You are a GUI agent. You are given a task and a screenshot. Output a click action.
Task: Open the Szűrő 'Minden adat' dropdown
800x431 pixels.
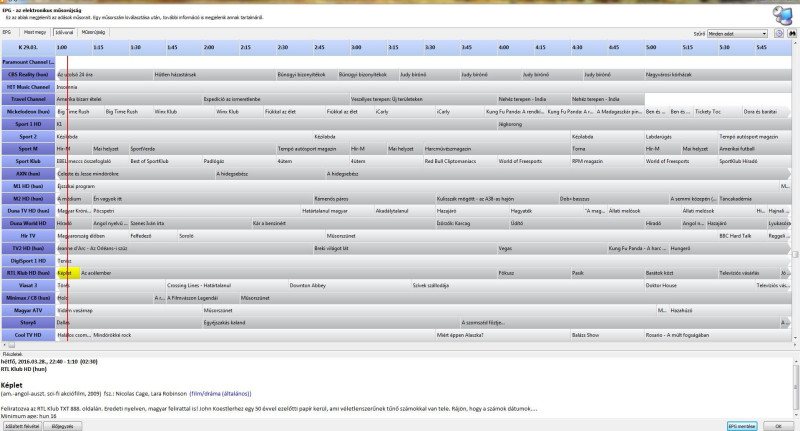[737, 34]
